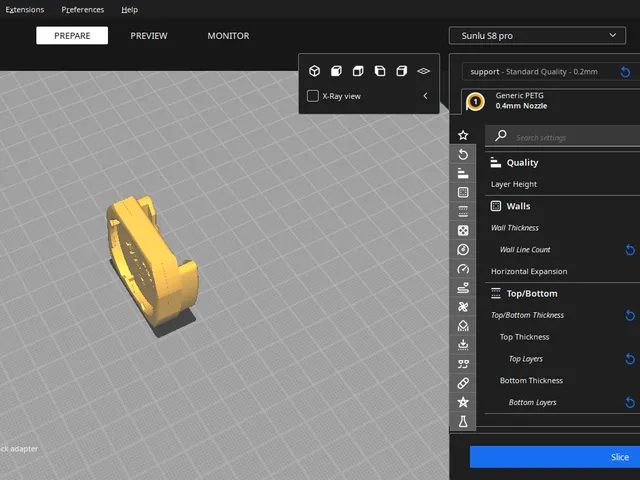
Task: Jump to the Build Plate Adhesion sidebar icon
Action: [463, 345]
